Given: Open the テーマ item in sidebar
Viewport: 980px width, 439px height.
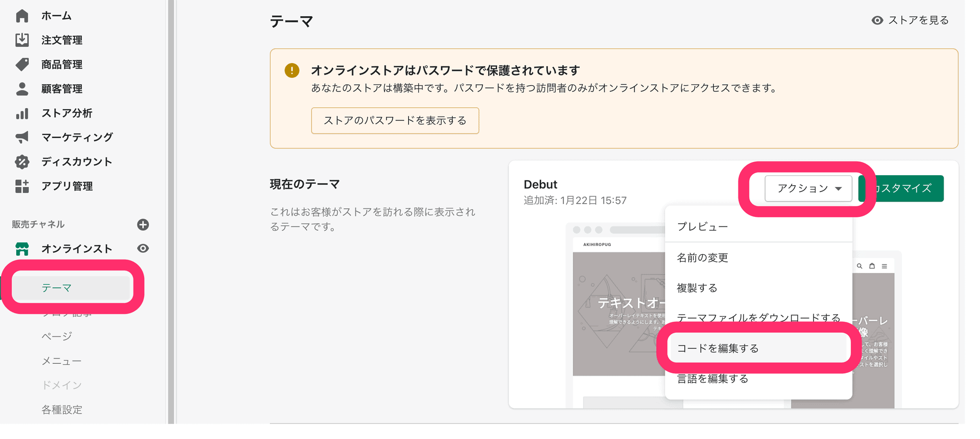Looking at the screenshot, I should point(56,288).
